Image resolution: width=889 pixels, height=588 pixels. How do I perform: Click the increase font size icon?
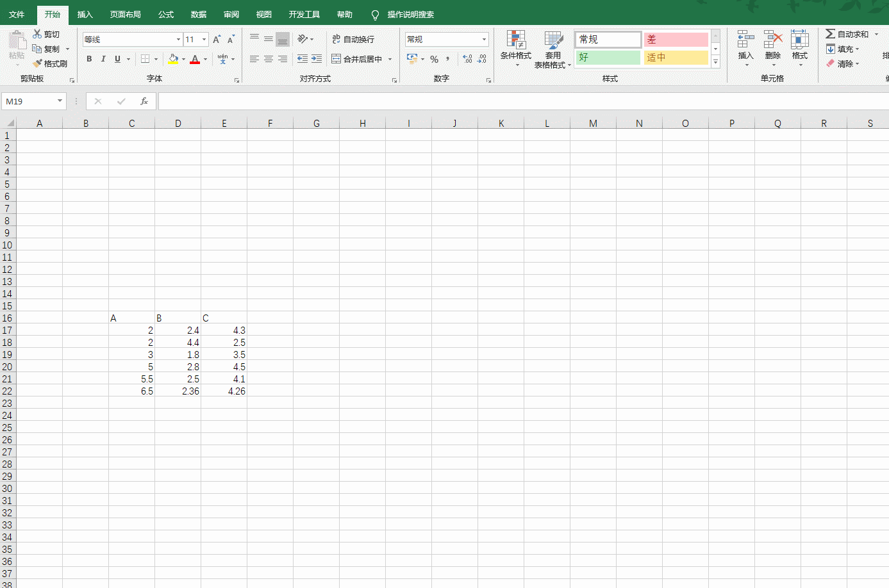click(x=217, y=40)
